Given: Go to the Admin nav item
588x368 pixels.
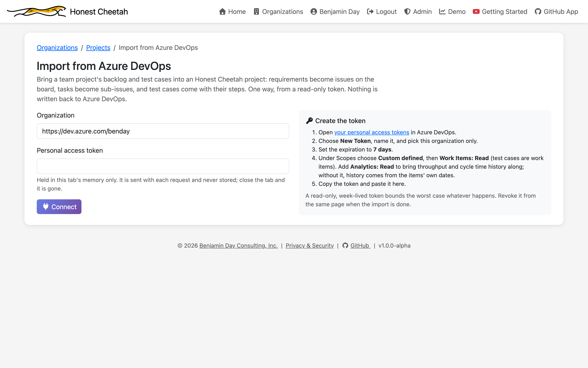Looking at the screenshot, I should point(418,12).
